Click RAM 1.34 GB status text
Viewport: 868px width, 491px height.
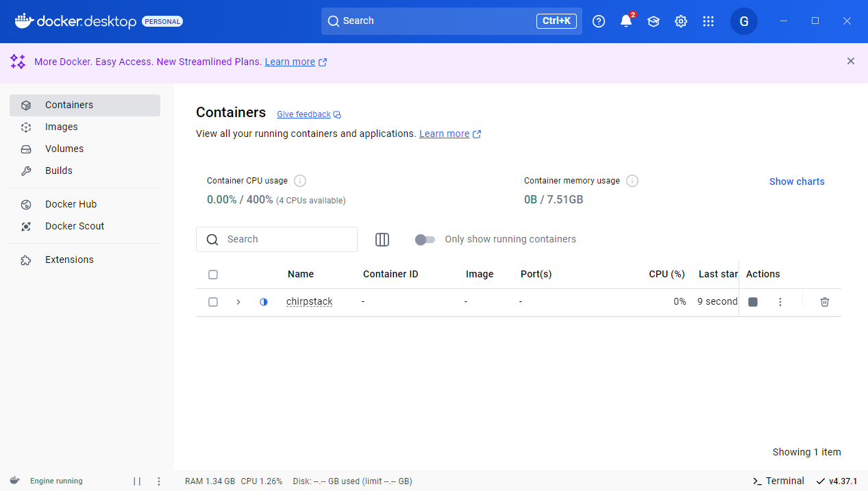(x=210, y=481)
